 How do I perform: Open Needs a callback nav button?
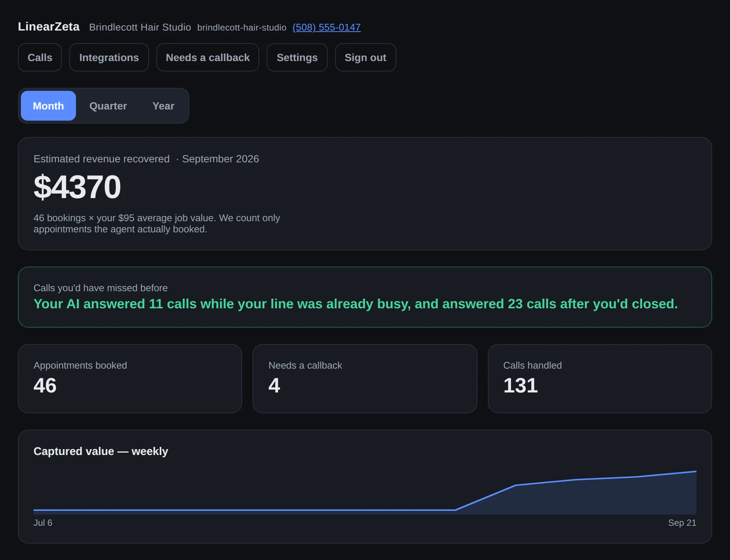[208, 57]
